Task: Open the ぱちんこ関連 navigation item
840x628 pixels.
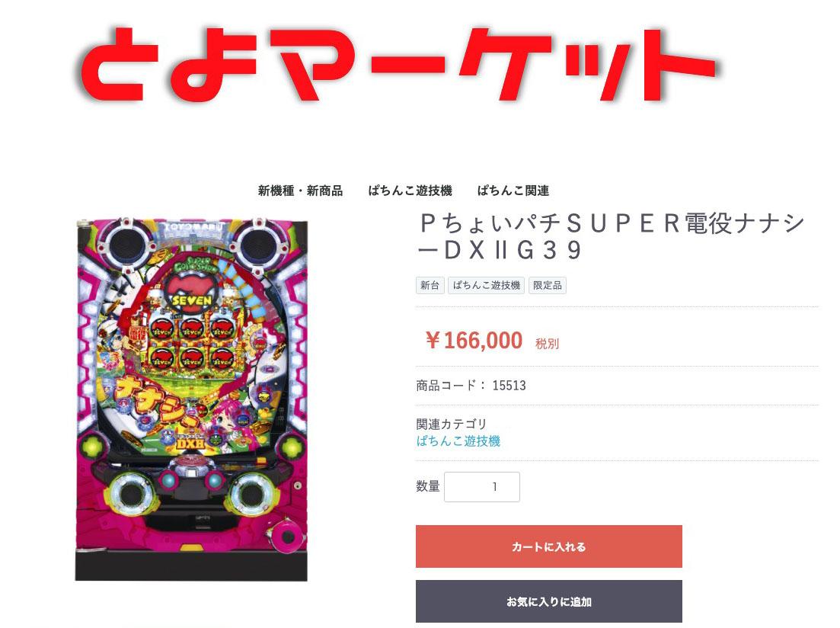Action: [x=513, y=191]
